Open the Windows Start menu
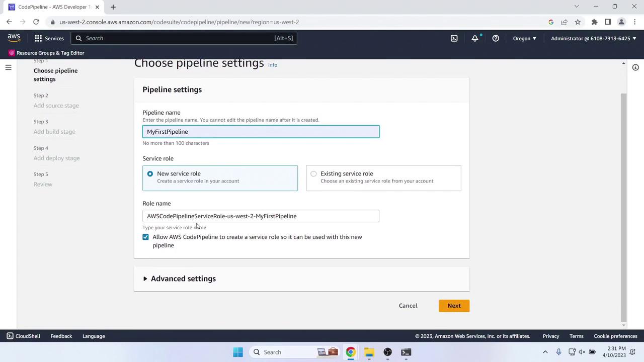 238,352
